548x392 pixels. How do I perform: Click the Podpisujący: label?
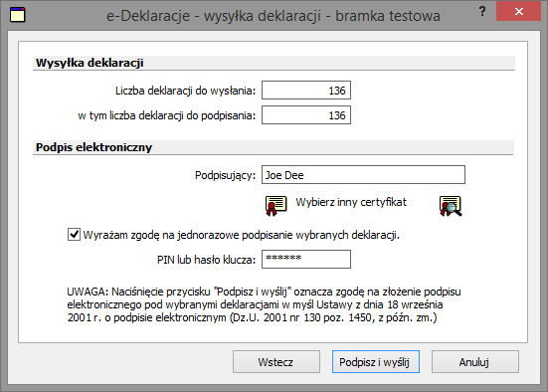(x=225, y=175)
